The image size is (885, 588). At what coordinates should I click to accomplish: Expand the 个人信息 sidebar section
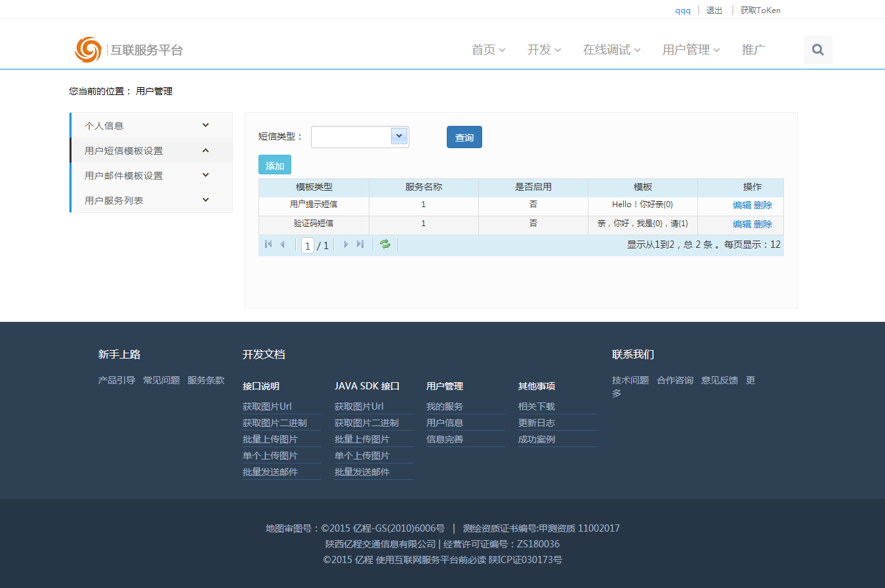[205, 125]
